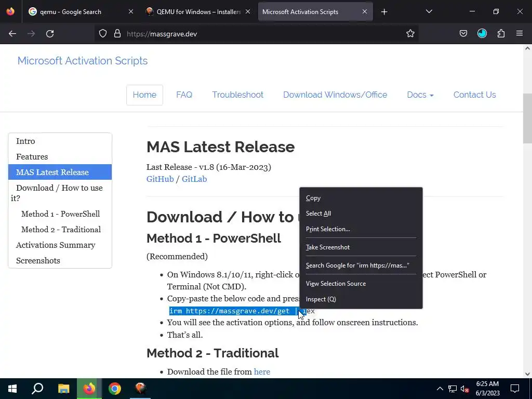
Task: Click the vertical scrollbar thumb
Action: tap(527, 118)
